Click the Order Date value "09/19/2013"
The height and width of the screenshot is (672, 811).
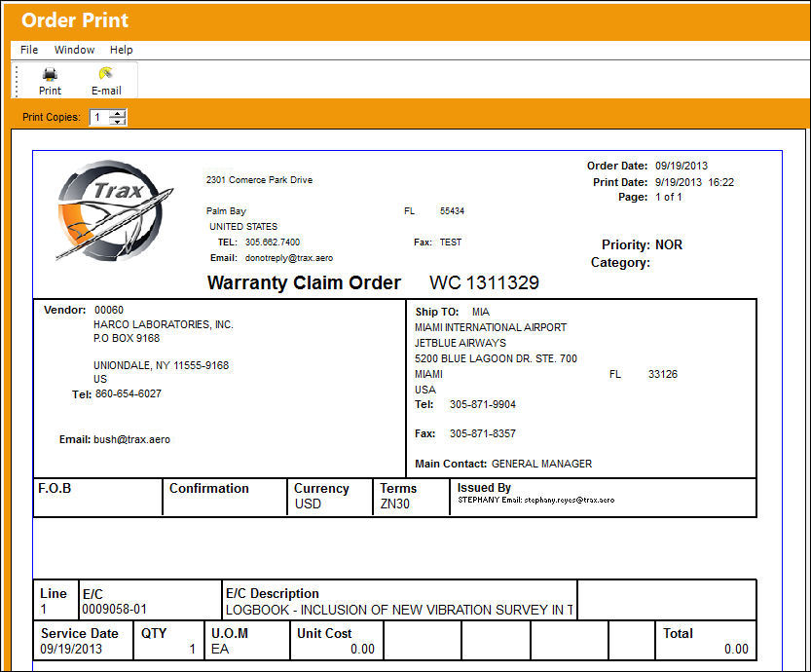pos(682,166)
